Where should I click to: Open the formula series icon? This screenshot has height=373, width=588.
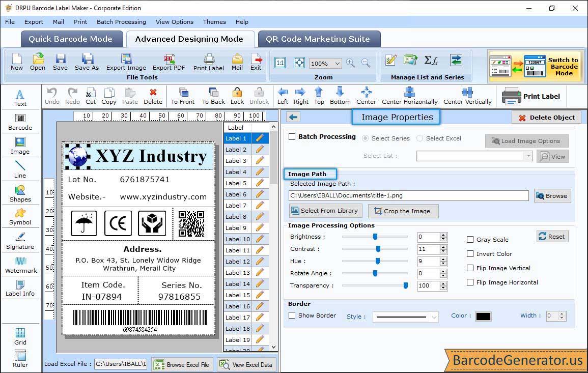(431, 60)
